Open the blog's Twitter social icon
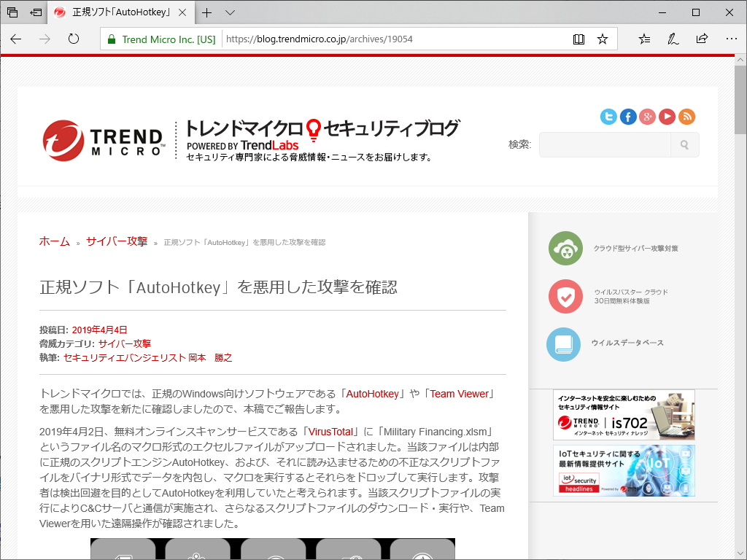 (608, 117)
